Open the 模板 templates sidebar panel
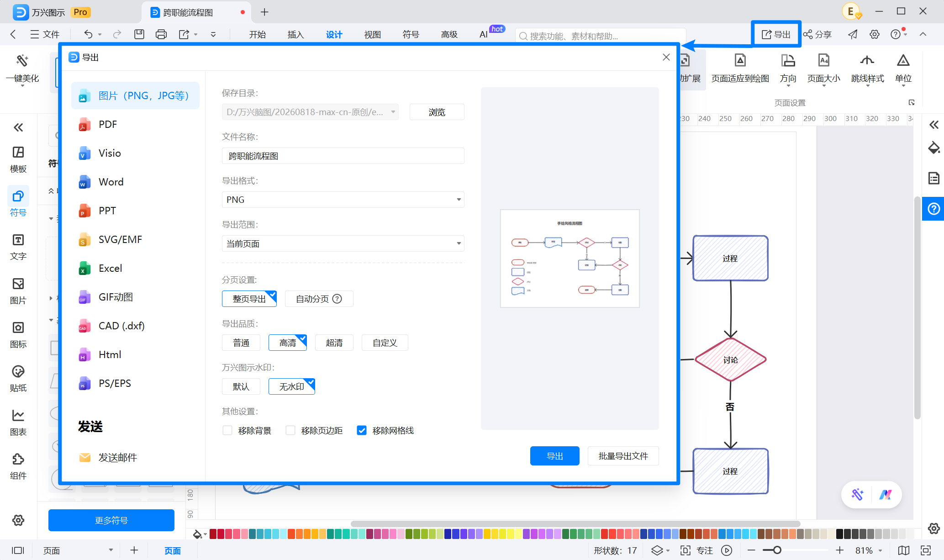This screenshot has height=560, width=944. pyautogui.click(x=18, y=159)
